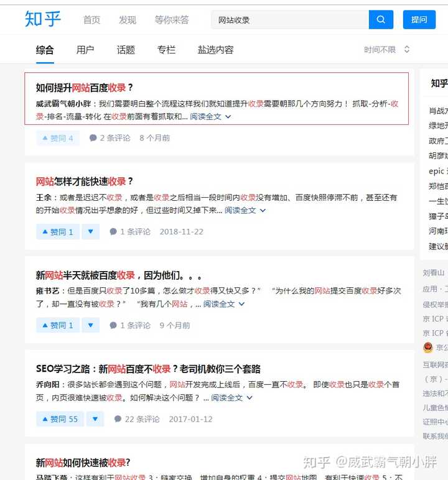The width and height of the screenshot is (448, 480).
Task: Click the 8 个月前 timestamp
Action: (x=155, y=138)
